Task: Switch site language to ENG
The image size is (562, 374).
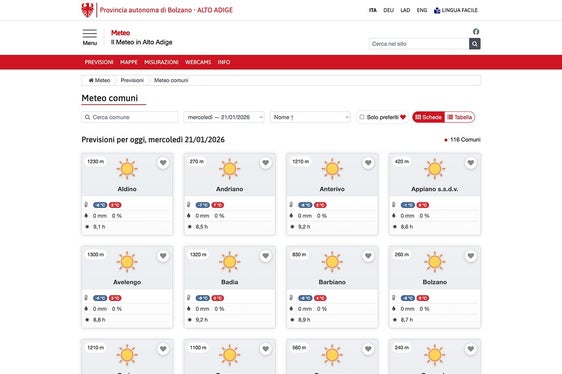Action: tap(422, 10)
